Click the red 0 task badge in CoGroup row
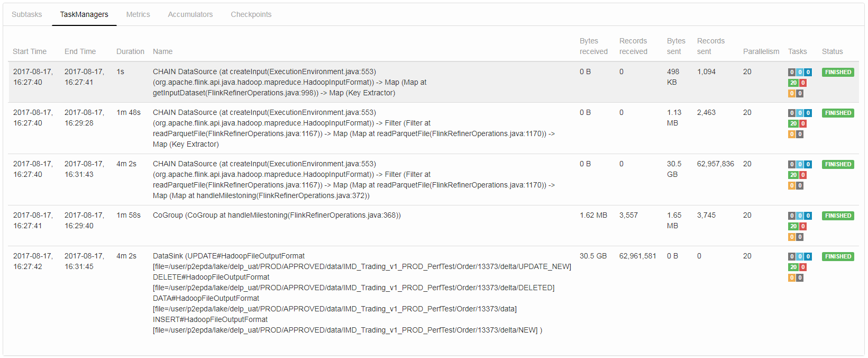 (x=803, y=226)
